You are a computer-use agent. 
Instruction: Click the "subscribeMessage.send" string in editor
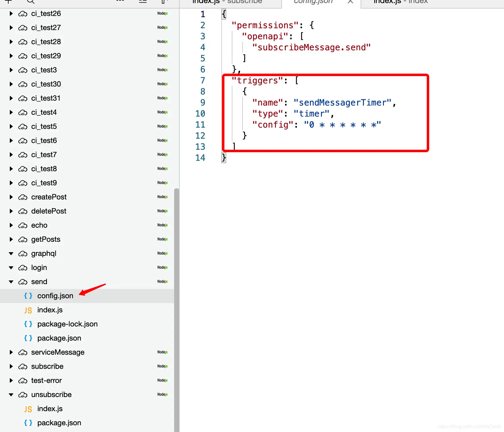click(311, 48)
